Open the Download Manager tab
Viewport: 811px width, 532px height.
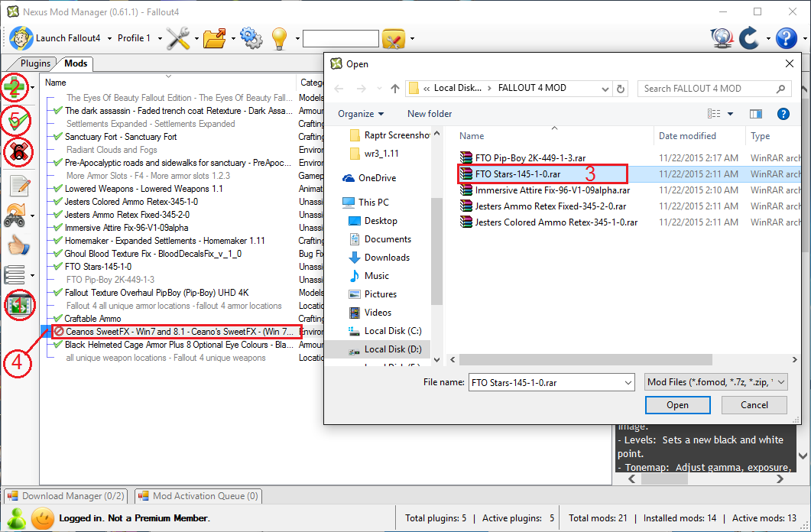66,496
